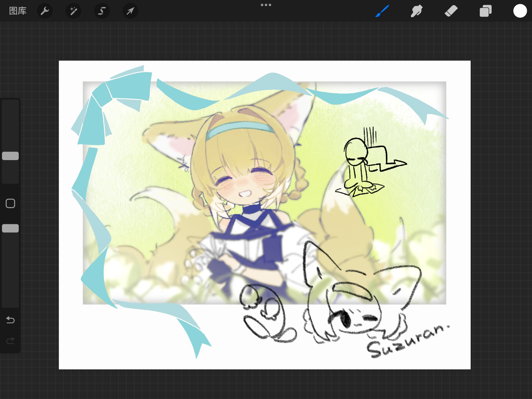
Task: Open the white active color swatch
Action: (x=520, y=11)
